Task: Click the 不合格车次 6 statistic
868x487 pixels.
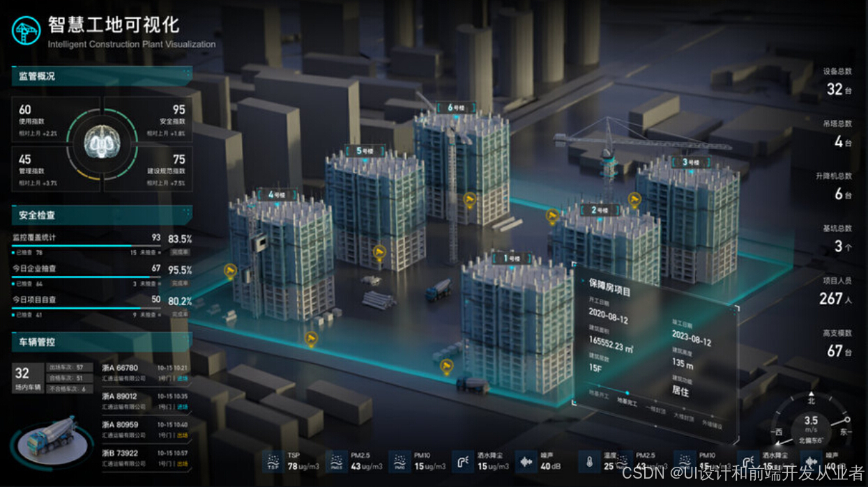Action: tap(69, 389)
